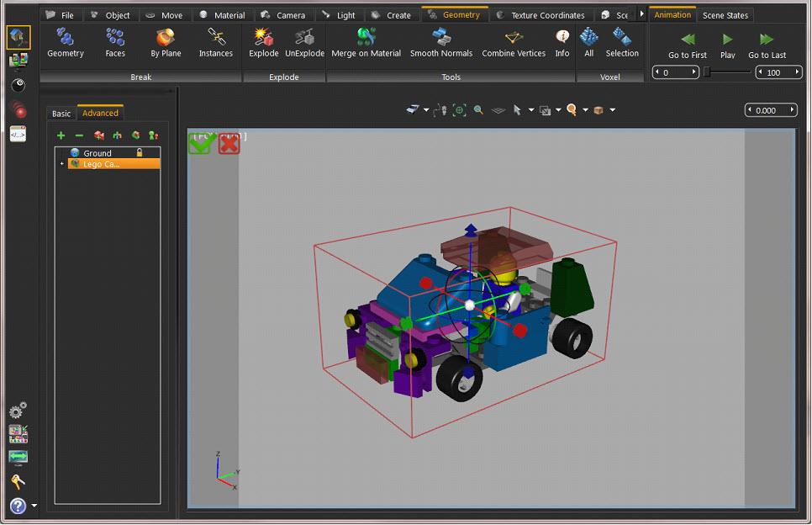Open dropdown next to window selection icon

click(558, 110)
